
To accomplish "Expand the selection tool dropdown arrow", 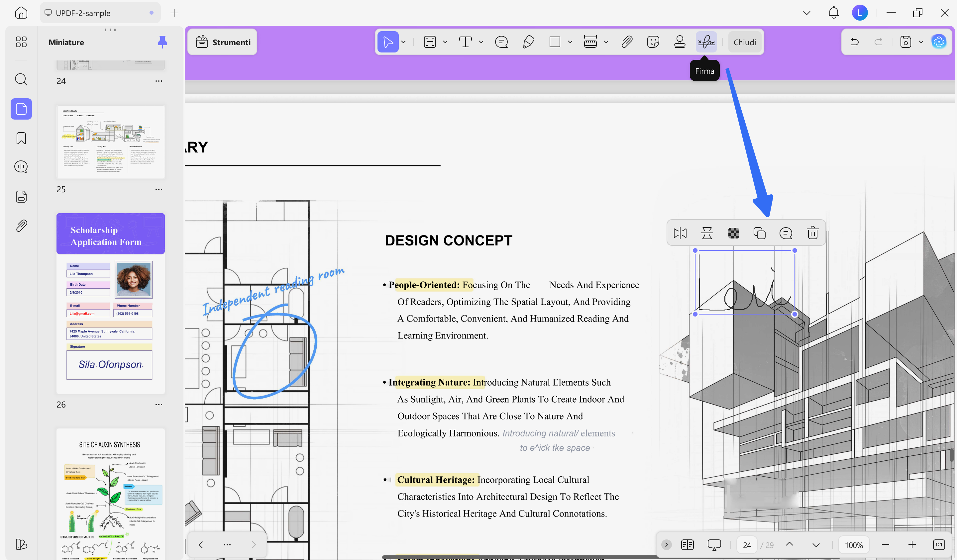I will tap(403, 42).
